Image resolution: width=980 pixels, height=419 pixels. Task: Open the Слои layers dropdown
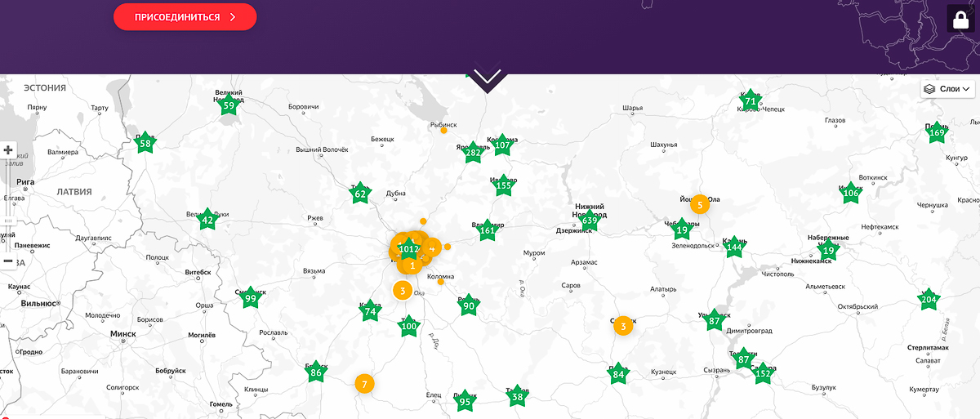(x=947, y=89)
